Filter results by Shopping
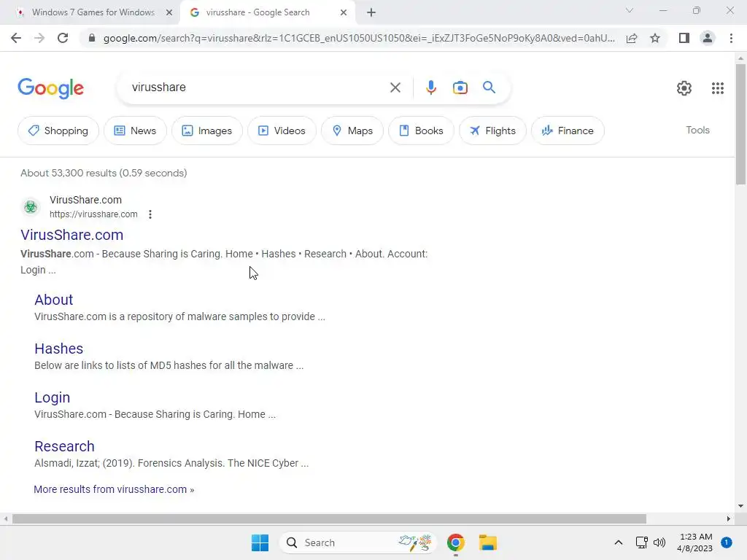 (x=58, y=131)
